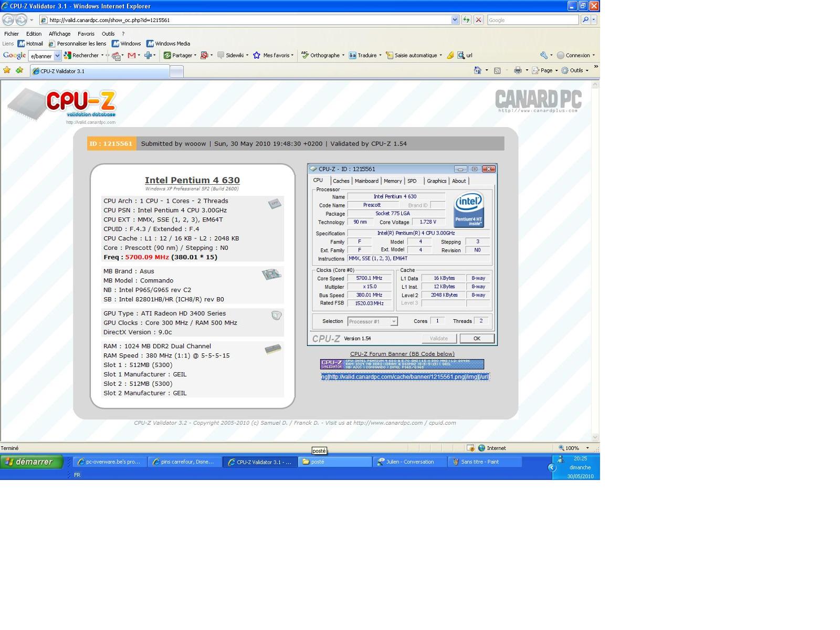Click the Print icon in command bar
The image size is (840, 630).
click(518, 70)
